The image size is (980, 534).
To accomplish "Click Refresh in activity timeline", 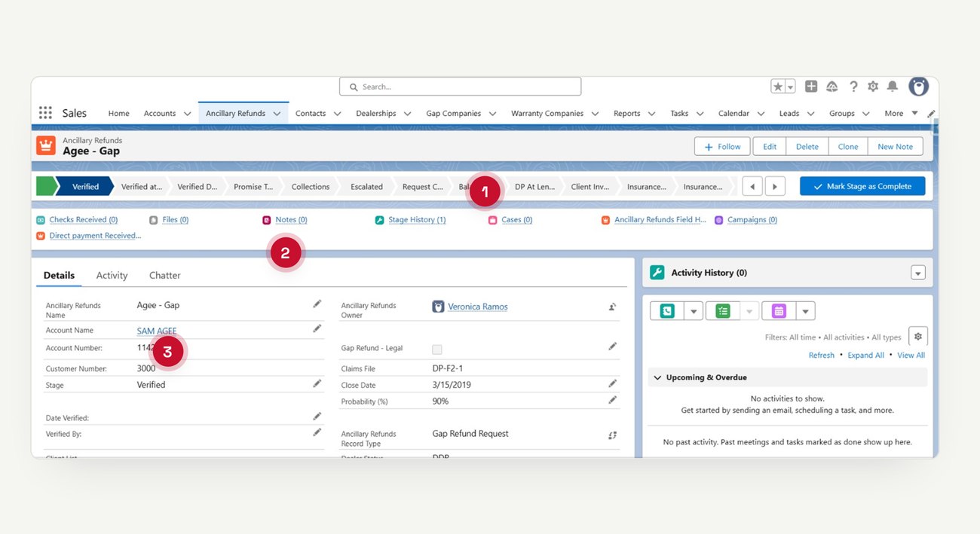I will pos(822,355).
